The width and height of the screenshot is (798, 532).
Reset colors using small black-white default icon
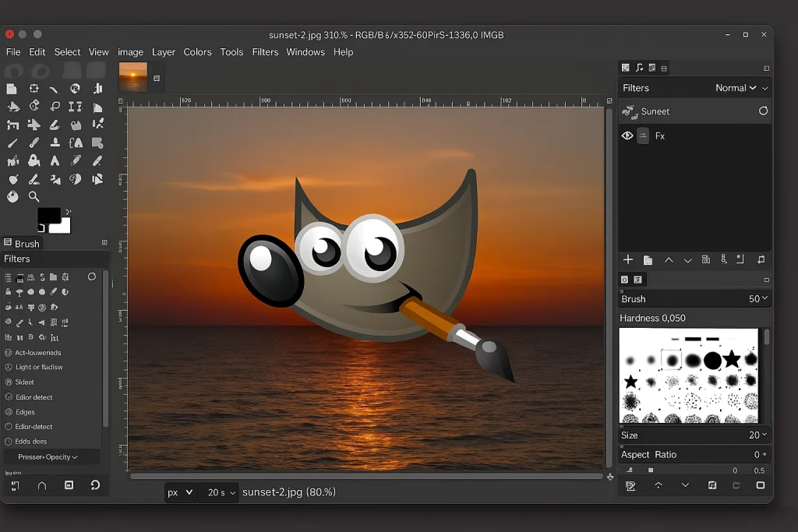pos(41,228)
